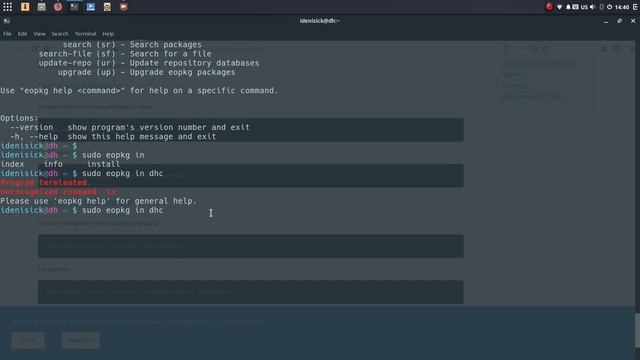Click the '-h, --help' option line
The height and width of the screenshot is (360, 640).
[113, 137]
